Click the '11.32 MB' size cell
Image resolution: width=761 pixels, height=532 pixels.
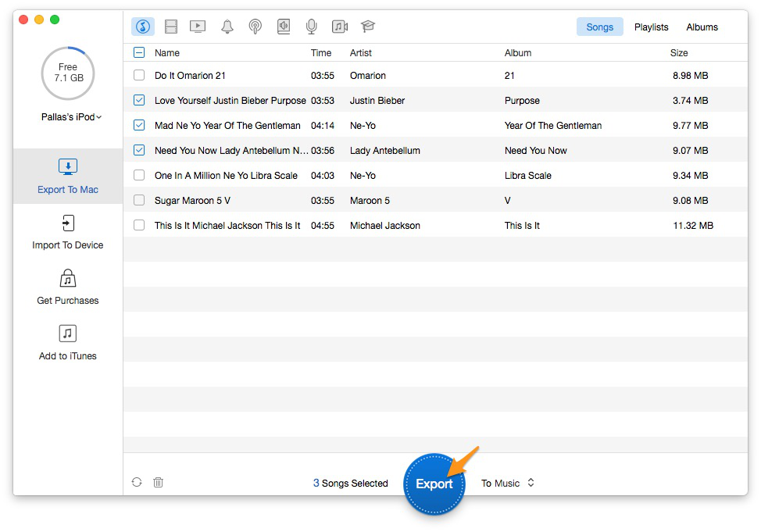[x=693, y=225]
